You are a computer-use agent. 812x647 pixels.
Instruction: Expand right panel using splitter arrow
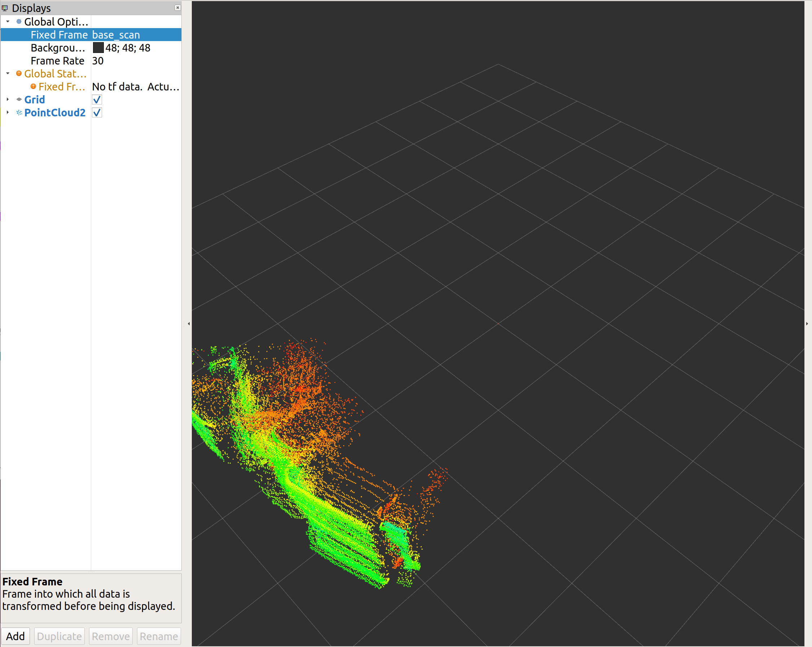(807, 324)
